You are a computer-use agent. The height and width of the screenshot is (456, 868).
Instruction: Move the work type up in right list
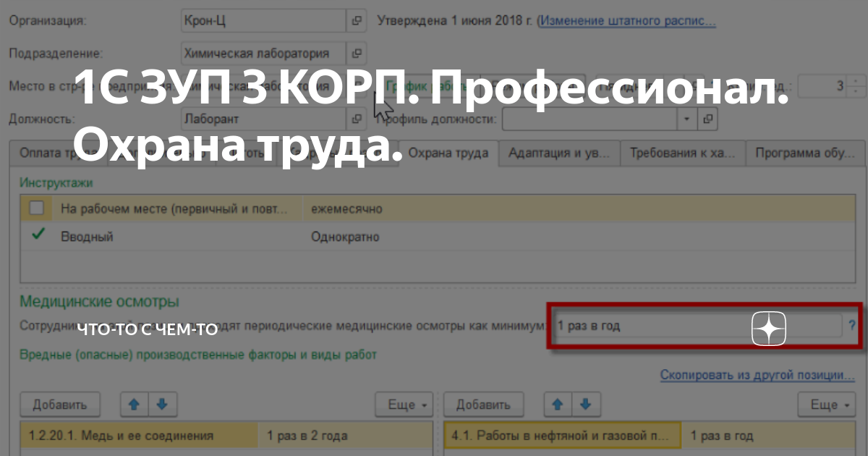click(x=557, y=405)
